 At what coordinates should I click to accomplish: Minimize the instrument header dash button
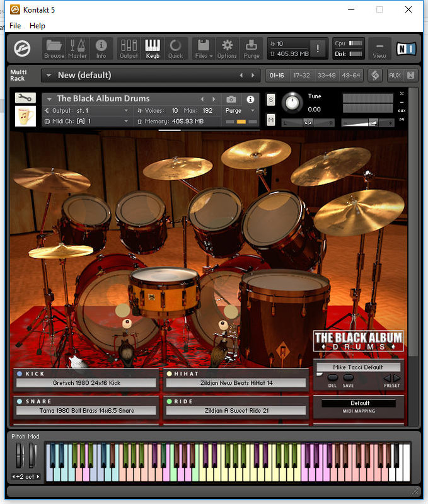(402, 102)
